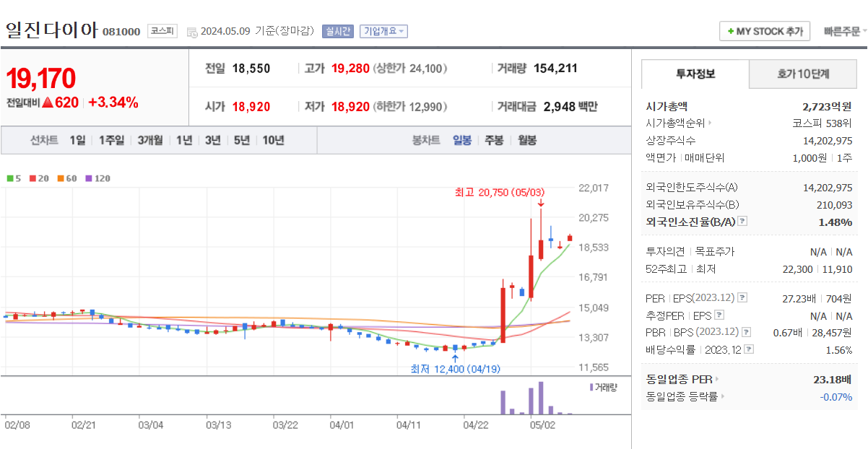Select the 3년 line chart period
This screenshot has width=868, height=449.
pos(212,140)
